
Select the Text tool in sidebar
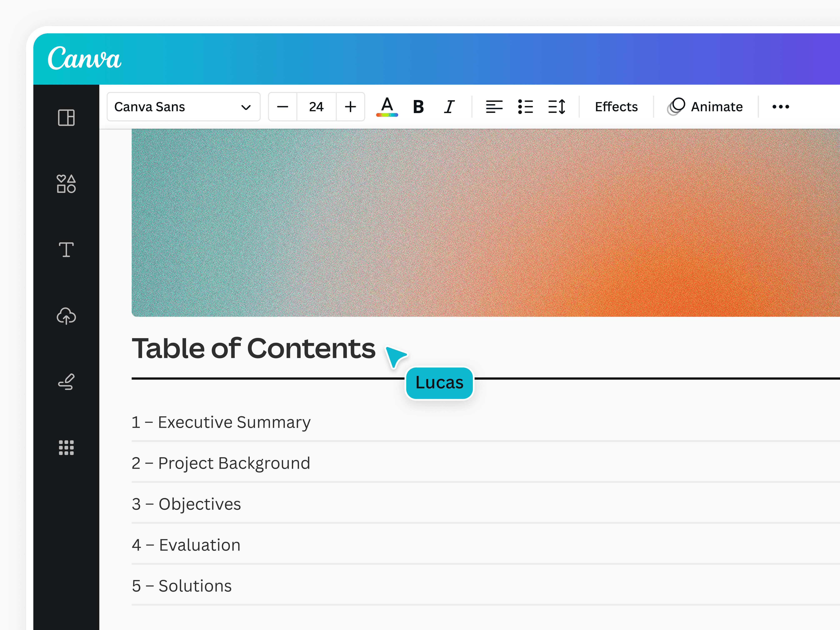66,250
